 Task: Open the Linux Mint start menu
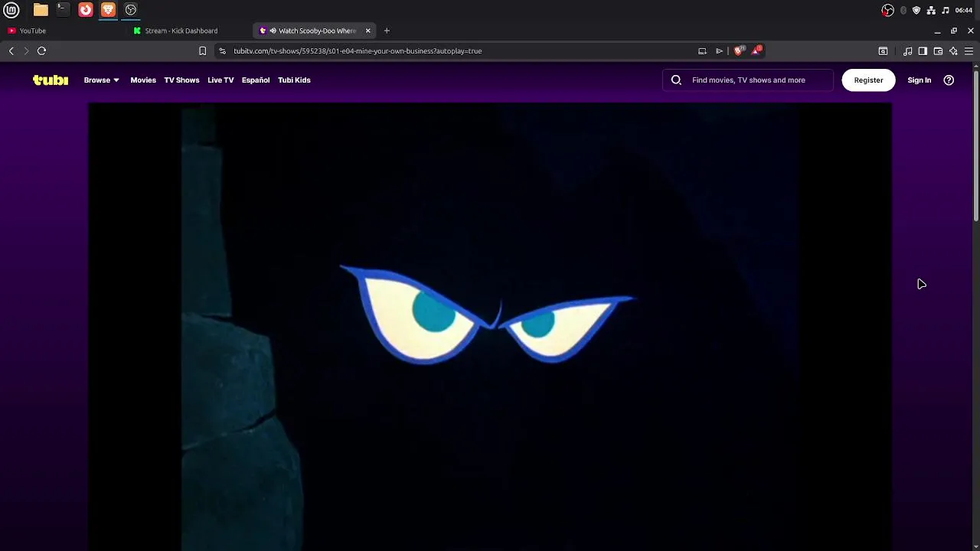click(11, 10)
